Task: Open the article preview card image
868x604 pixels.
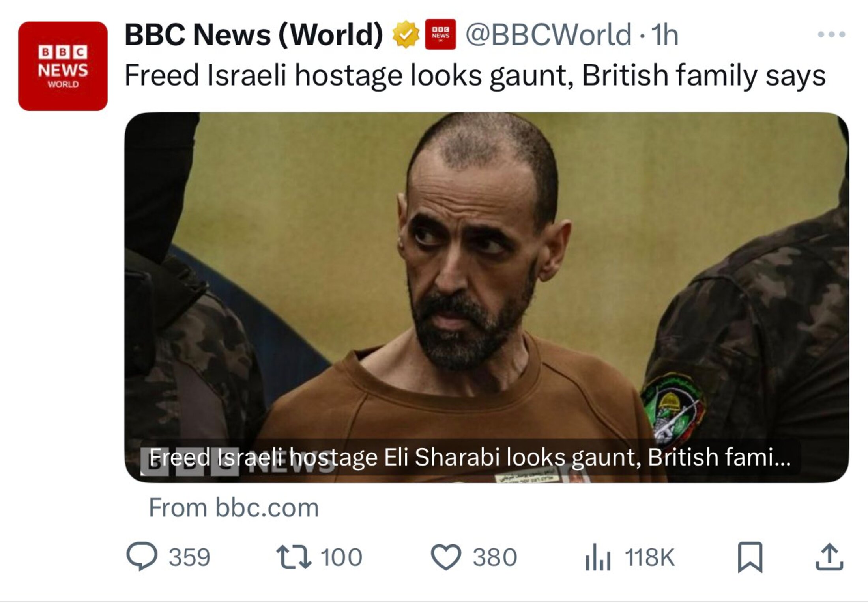Action: click(x=486, y=297)
